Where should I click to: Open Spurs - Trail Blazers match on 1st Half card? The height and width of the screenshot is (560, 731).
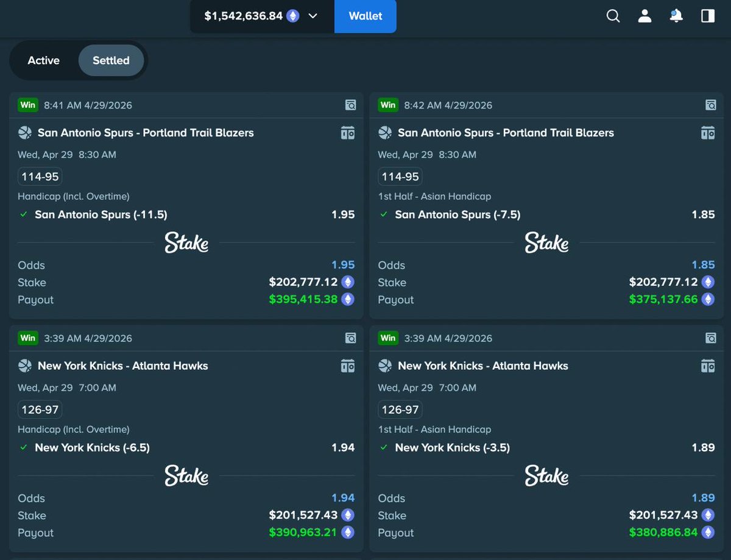point(506,133)
